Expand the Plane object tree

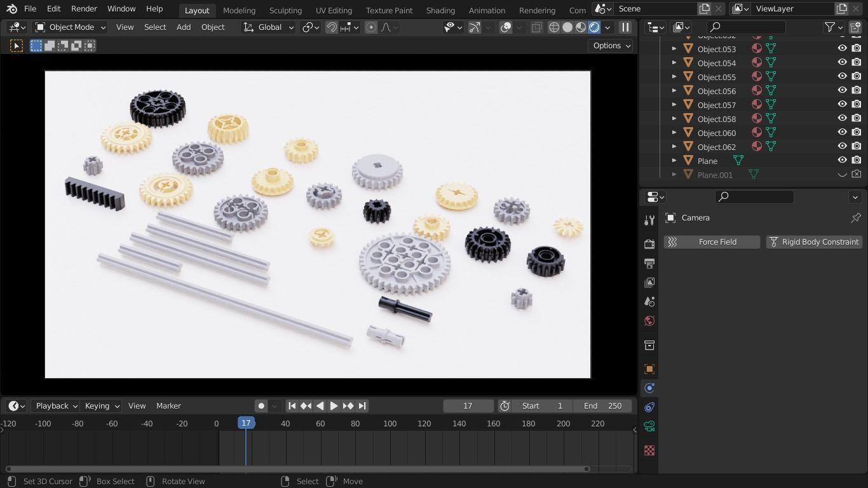point(674,160)
